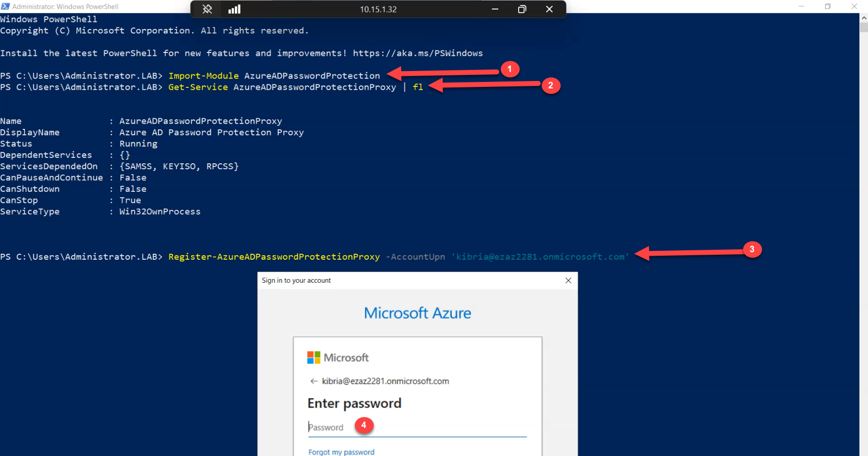Open the Forgot my password link
This screenshot has height=456, width=868.
341,452
